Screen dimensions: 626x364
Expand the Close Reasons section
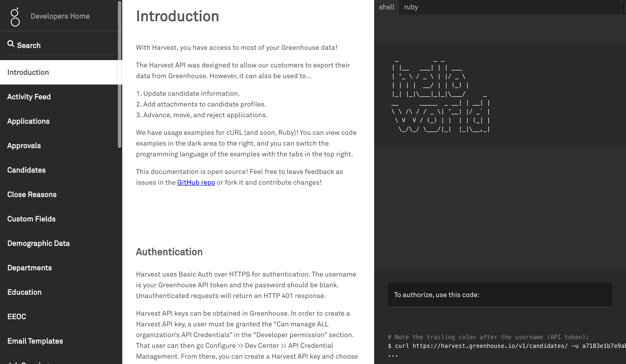(32, 194)
